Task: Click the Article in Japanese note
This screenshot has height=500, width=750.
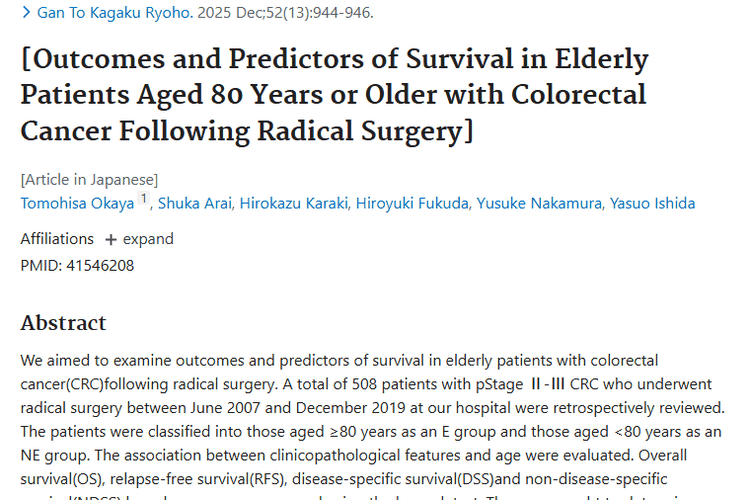Action: pos(89,179)
